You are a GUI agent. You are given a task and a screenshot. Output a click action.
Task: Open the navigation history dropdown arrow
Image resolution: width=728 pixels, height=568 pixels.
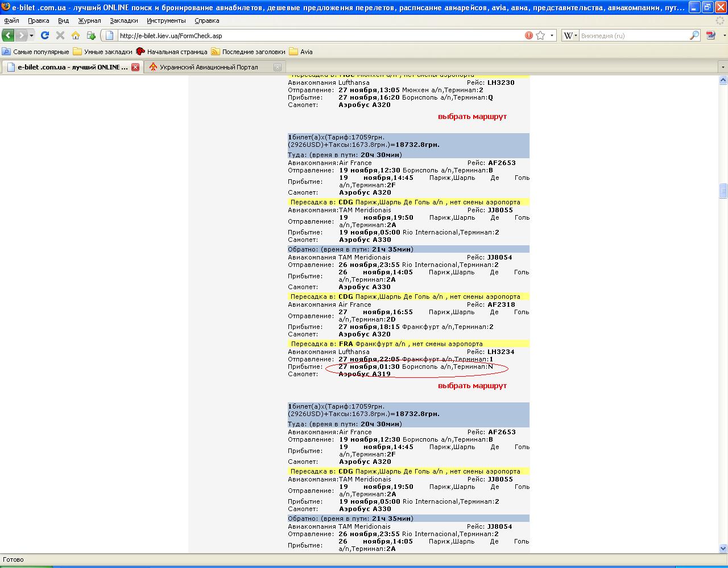click(31, 35)
